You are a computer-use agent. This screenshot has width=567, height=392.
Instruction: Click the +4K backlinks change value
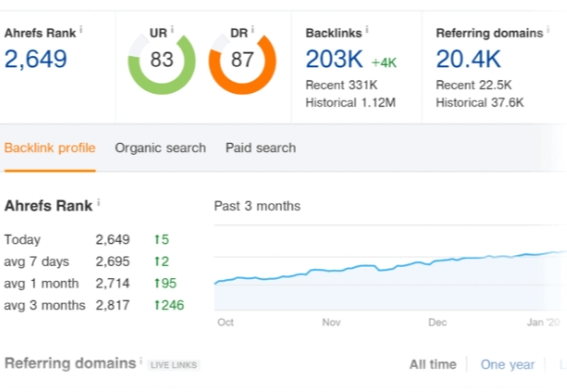pos(384,63)
